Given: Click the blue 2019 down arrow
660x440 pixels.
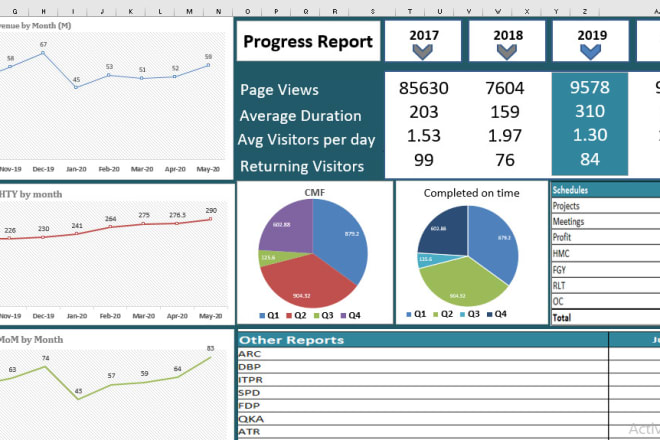Looking at the screenshot, I should pyautogui.click(x=590, y=52).
